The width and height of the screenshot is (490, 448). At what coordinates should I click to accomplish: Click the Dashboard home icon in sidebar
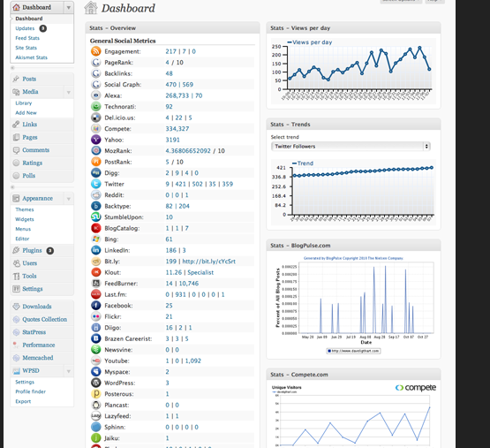tap(16, 7)
